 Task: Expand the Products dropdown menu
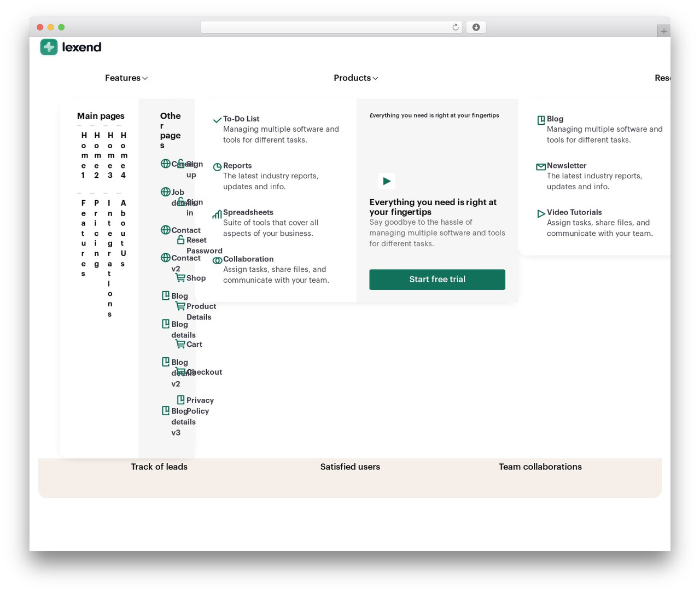coord(356,78)
